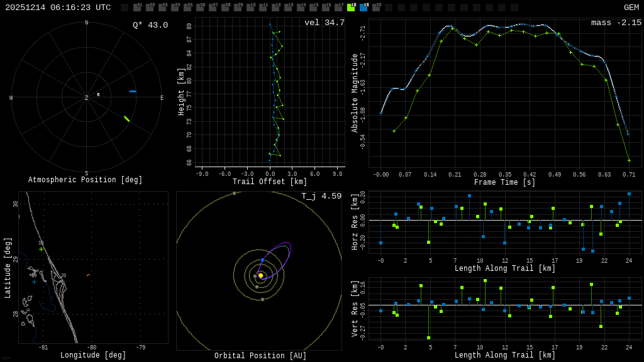Image resolution: width=644 pixels, height=362 pixels.
Task: Click the gray station 01 indicator box
Action: (137, 8)
